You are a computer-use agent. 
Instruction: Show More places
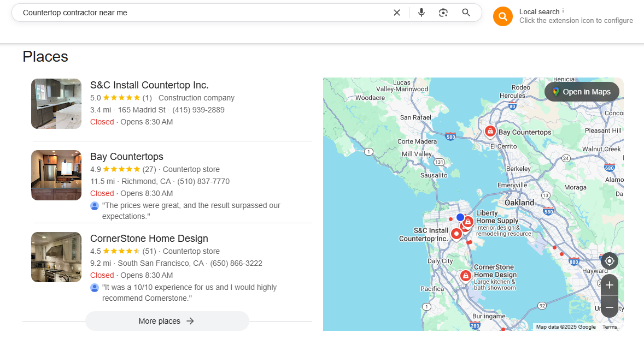point(167,321)
